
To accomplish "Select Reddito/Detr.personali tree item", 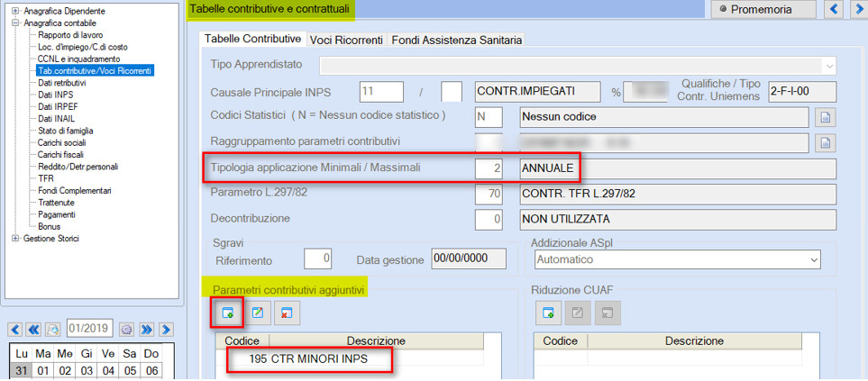I will [x=78, y=167].
